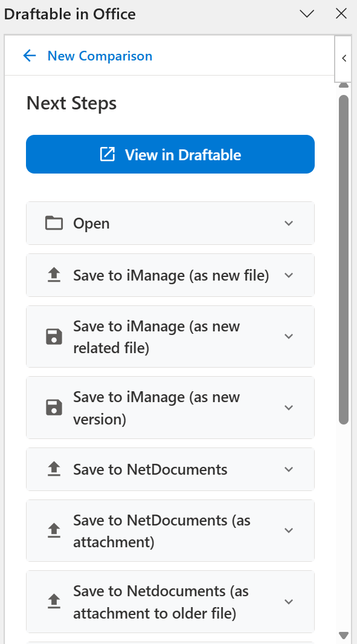The image size is (357, 644).
Task: Click the save icon for iManage new related file
Action: click(54, 337)
